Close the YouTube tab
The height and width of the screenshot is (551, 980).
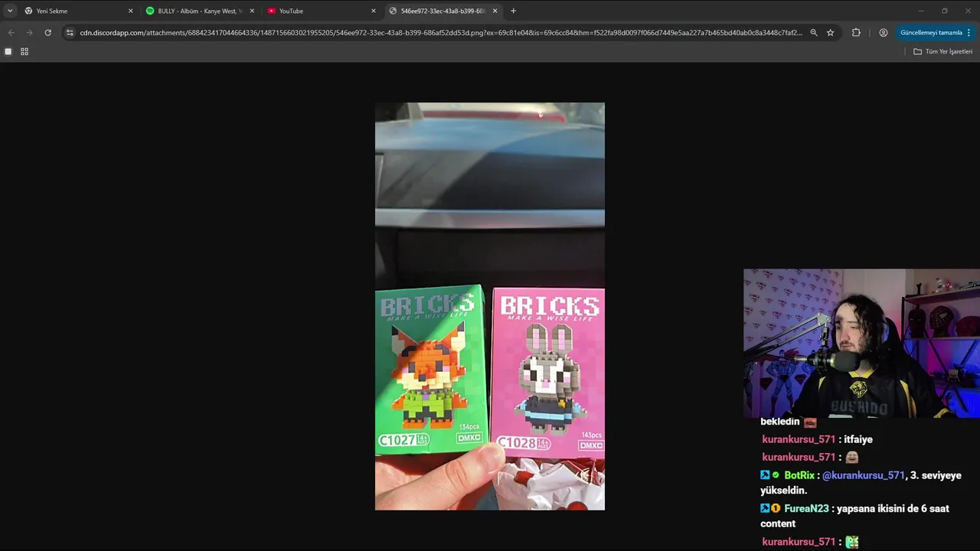pyautogui.click(x=374, y=11)
